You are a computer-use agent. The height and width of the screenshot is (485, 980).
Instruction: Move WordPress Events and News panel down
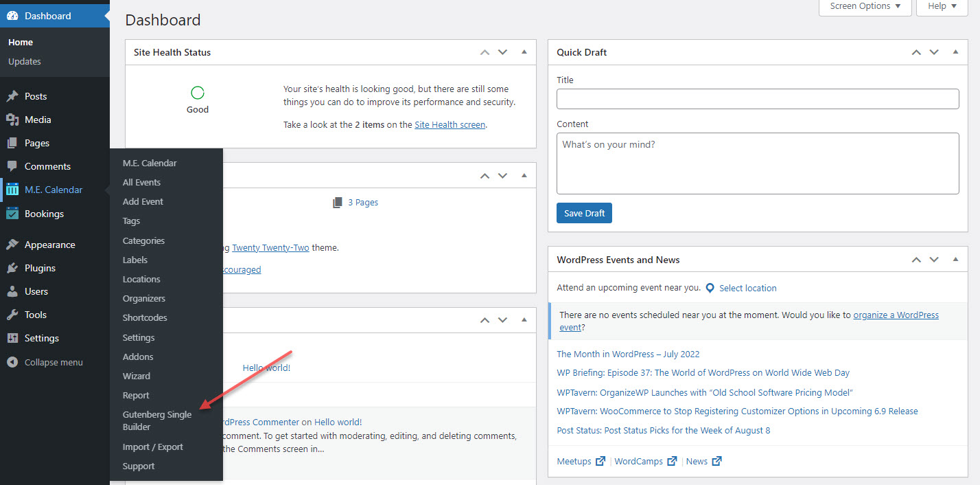click(x=934, y=260)
